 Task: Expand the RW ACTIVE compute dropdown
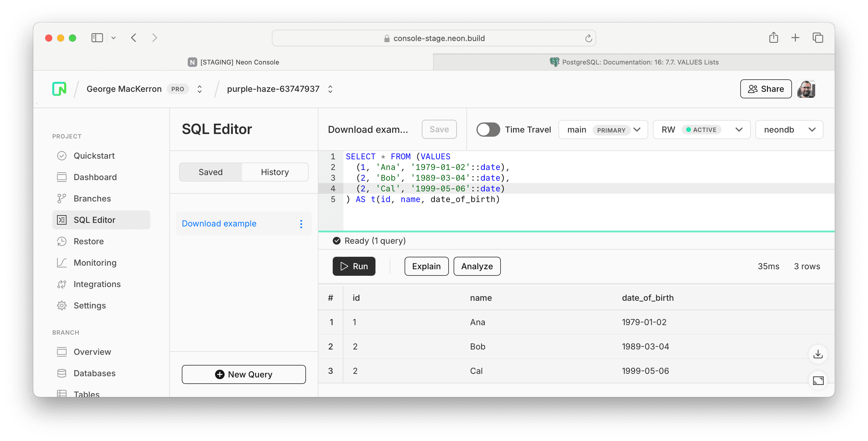point(701,130)
